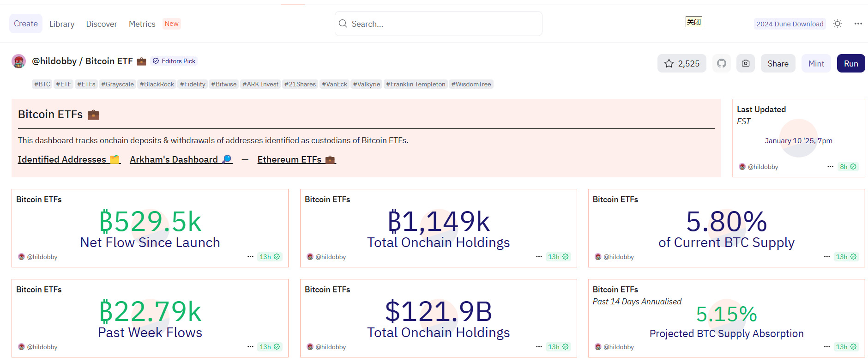Open the Metrics tab
The image size is (868, 363).
pyautogui.click(x=142, y=24)
